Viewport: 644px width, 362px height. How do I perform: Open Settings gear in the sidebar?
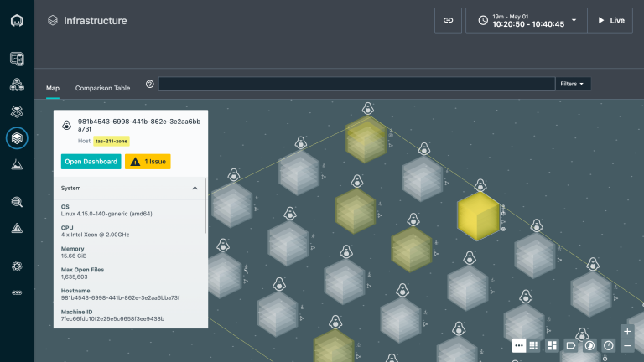coord(17,266)
